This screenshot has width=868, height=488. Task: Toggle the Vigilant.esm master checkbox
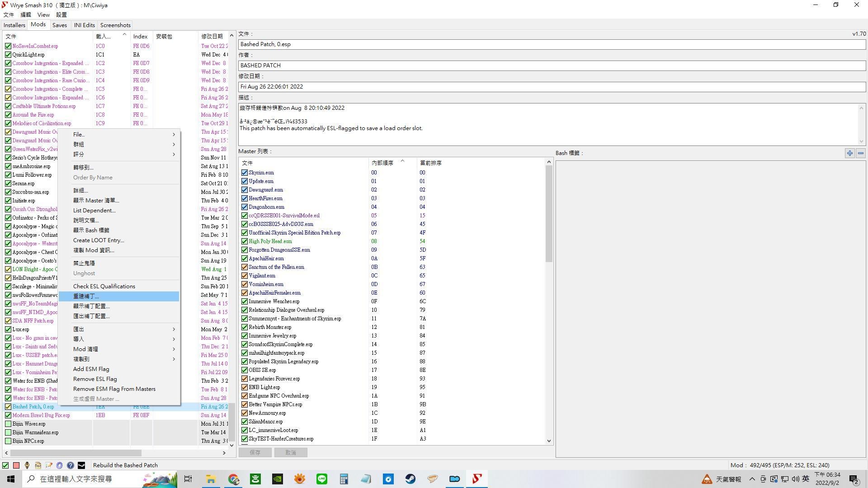point(245,276)
